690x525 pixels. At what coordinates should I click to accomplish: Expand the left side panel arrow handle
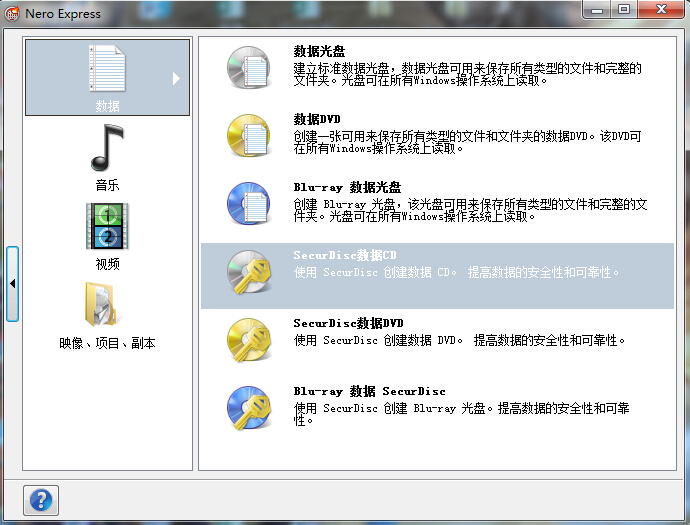click(x=12, y=284)
